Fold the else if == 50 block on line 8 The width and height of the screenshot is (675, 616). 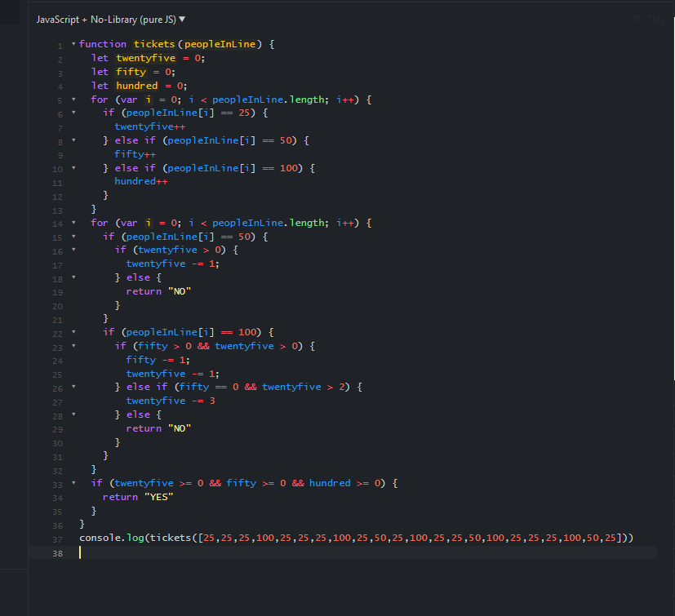click(x=73, y=140)
